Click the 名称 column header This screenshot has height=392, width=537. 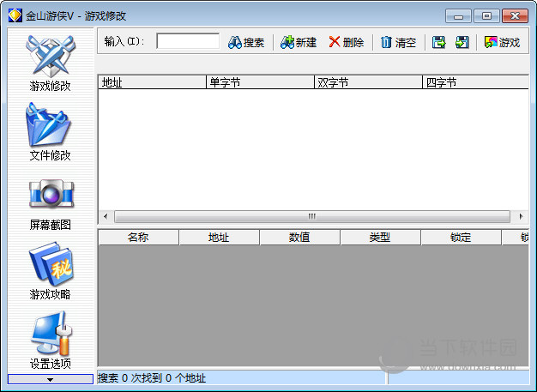coord(139,238)
